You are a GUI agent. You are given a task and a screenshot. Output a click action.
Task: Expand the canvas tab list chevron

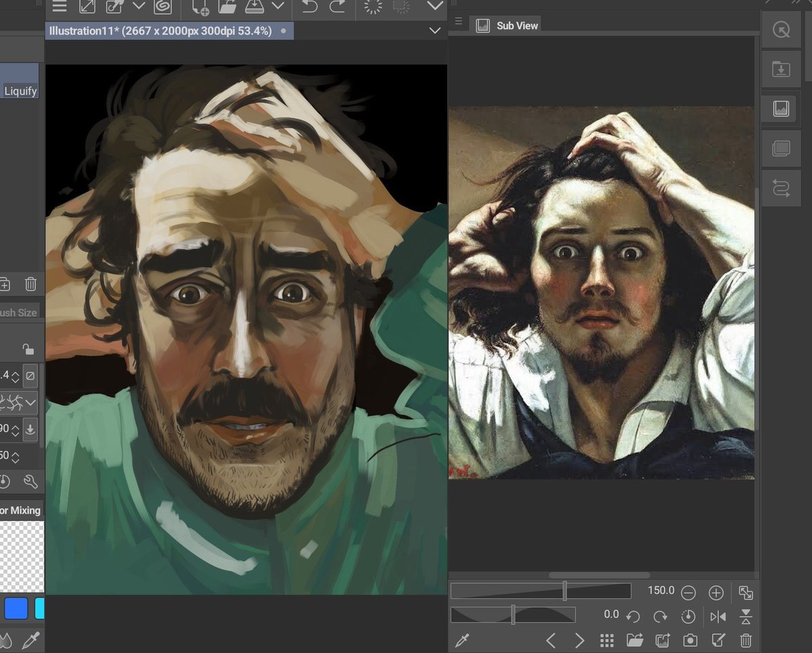click(435, 31)
